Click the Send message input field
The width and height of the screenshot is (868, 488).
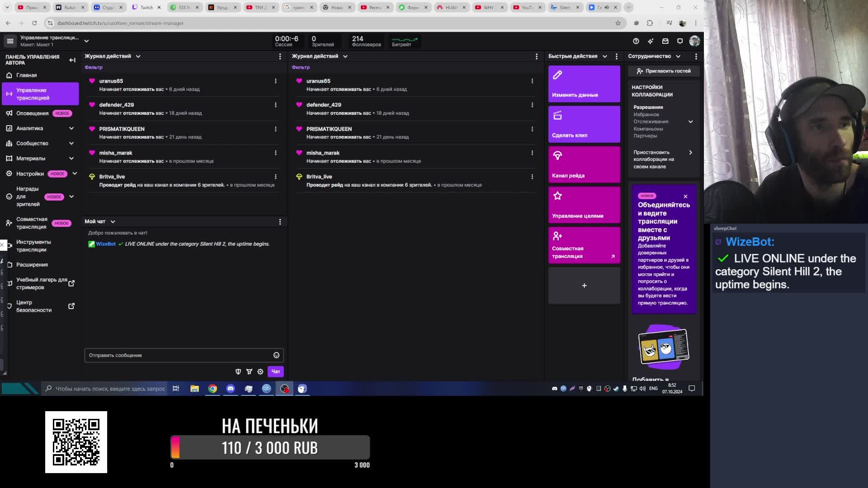pyautogui.click(x=179, y=355)
